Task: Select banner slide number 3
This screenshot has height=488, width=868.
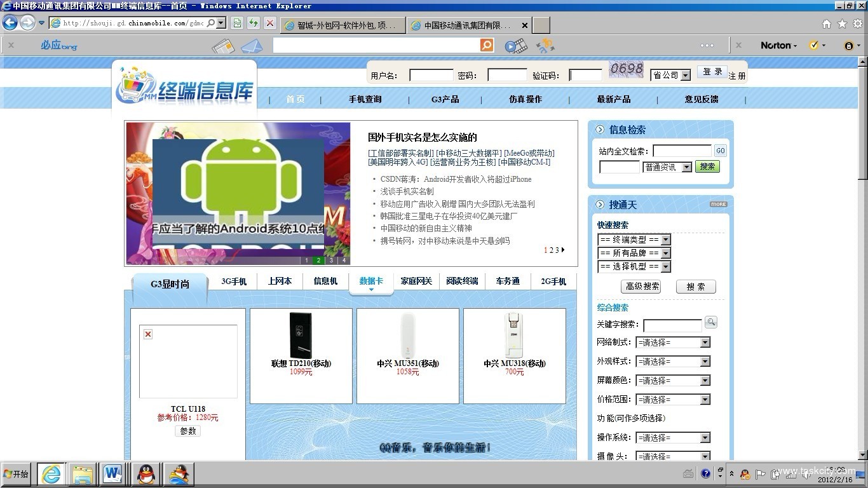Action: click(x=331, y=260)
